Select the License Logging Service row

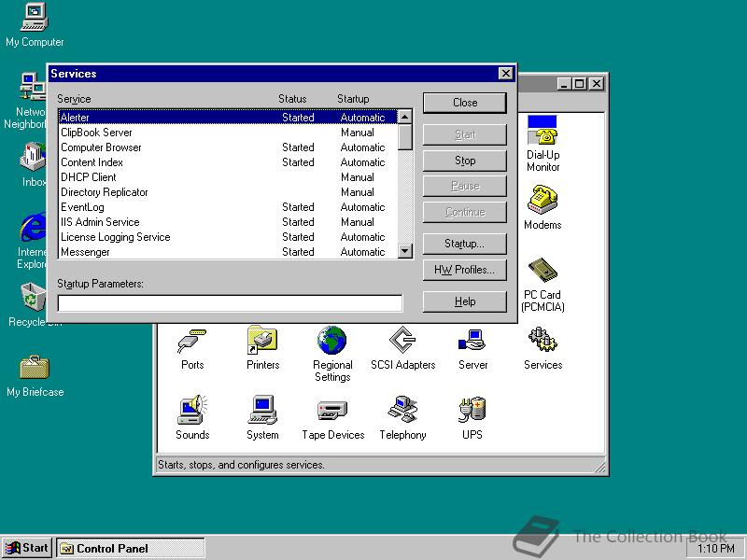[x=228, y=237]
